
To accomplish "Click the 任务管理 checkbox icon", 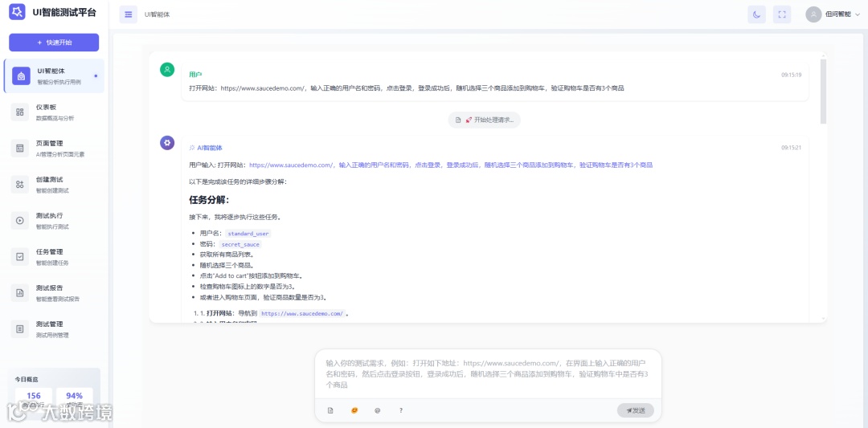I will (x=20, y=257).
